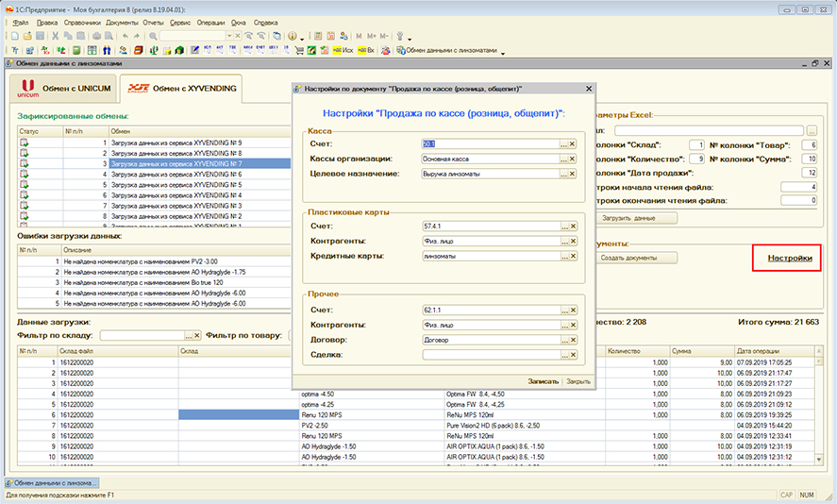Open selection list for "Кредитные карты" field
The height and width of the screenshot is (504, 837).
coord(563,257)
